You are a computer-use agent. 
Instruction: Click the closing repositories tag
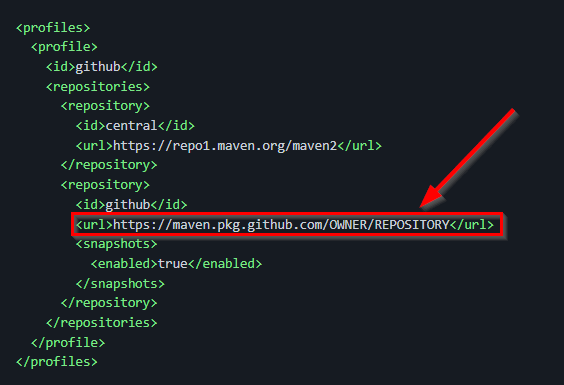click(x=102, y=323)
